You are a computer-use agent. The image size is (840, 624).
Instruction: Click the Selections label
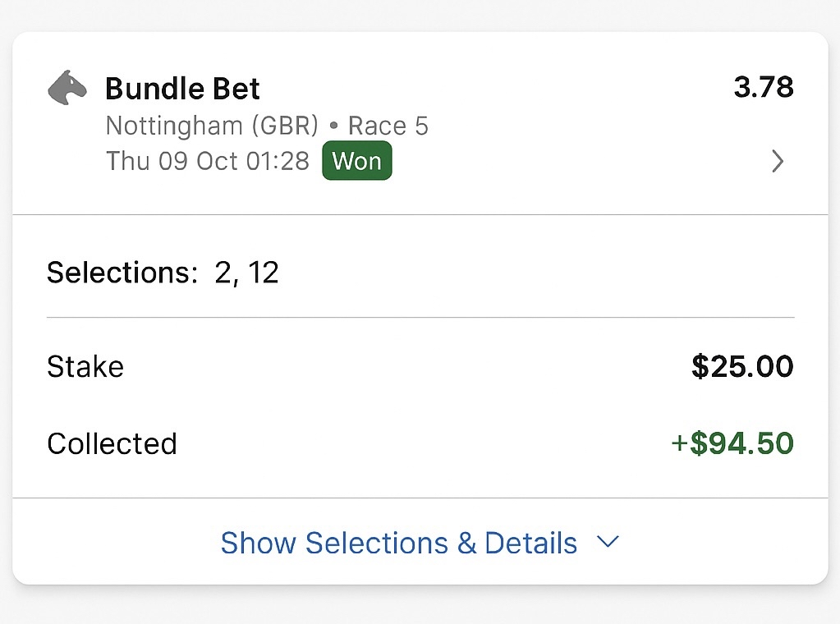point(122,273)
